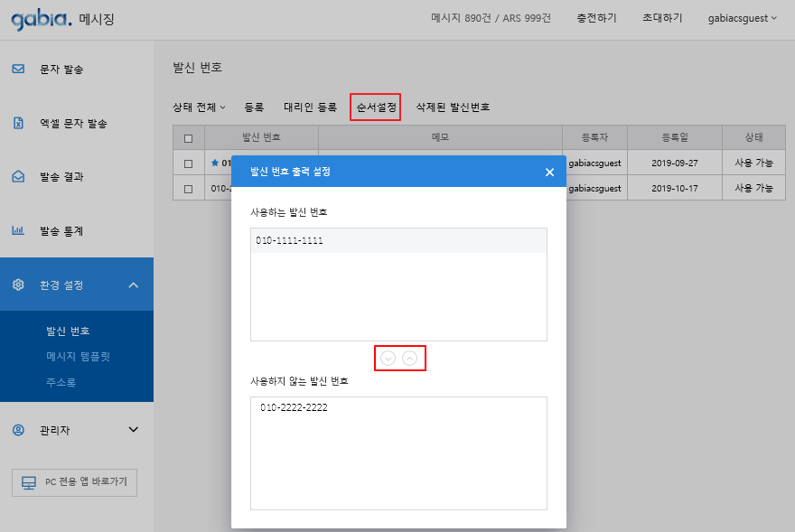
Task: Open 메시지 템플릿 submenu item
Action: tap(78, 357)
